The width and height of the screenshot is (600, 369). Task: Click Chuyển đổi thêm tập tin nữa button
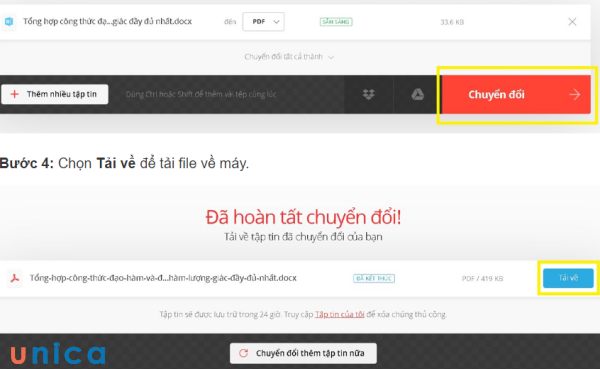[x=303, y=353]
